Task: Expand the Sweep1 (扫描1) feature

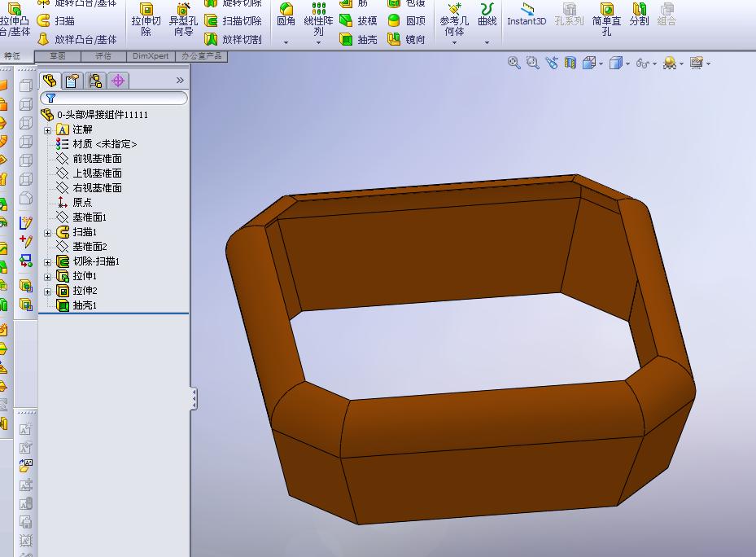Action: [48, 233]
